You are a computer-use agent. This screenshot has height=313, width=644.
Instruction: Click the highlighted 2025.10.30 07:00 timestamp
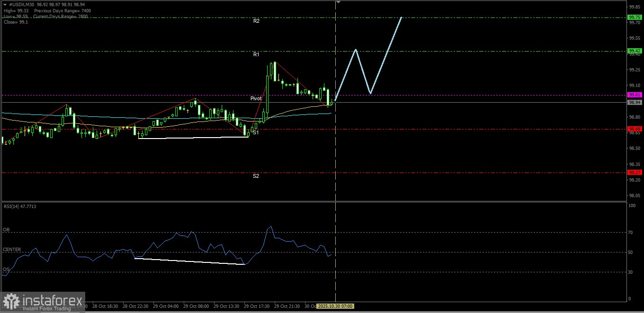click(334, 306)
